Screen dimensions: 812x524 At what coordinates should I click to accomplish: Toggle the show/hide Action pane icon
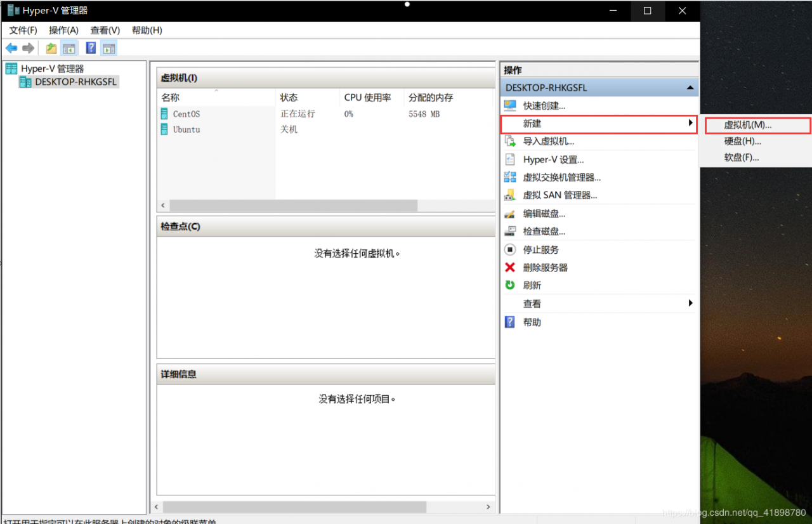108,48
